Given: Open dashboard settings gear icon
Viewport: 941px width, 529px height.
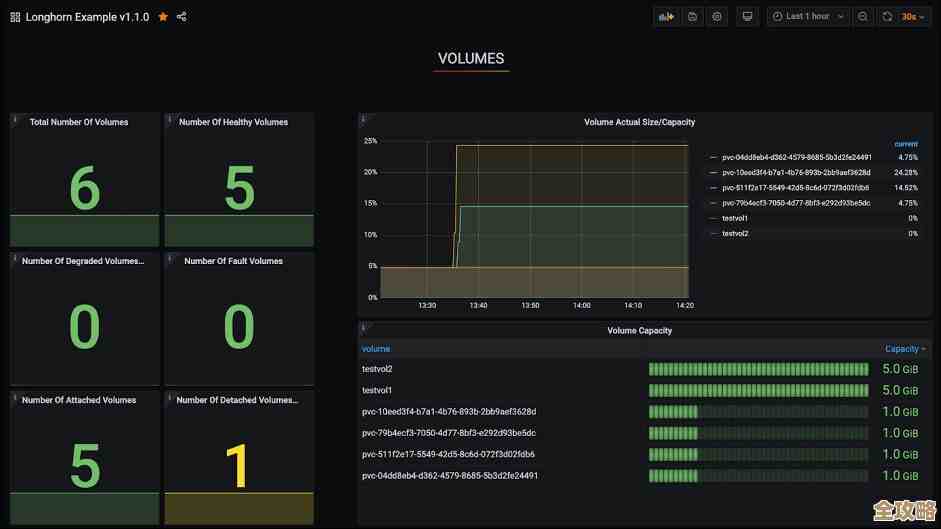Looking at the screenshot, I should tap(717, 16).
